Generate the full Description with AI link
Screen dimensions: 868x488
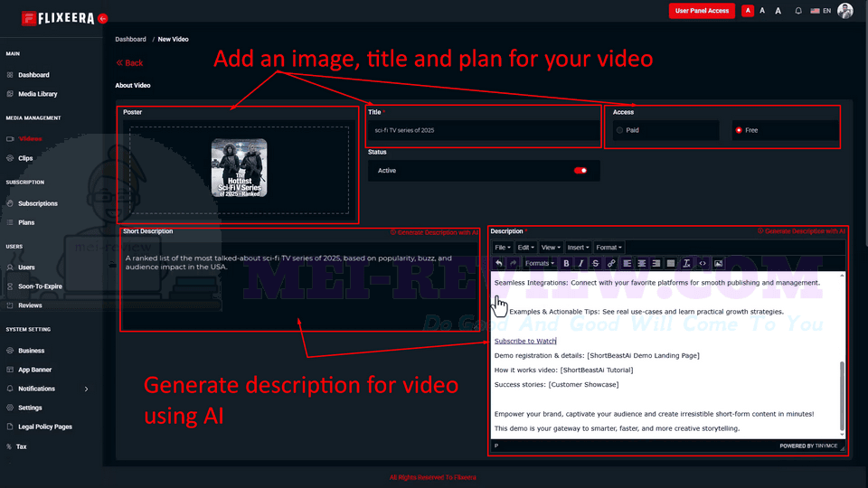[801, 231]
